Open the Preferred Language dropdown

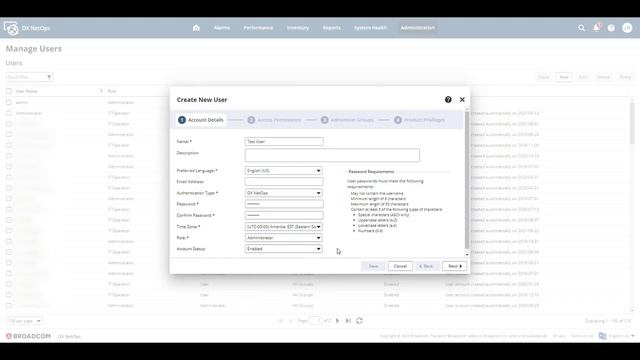tap(284, 171)
